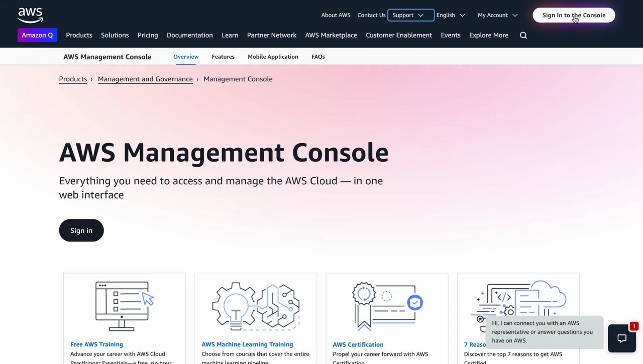Open the search magnifier icon
The image size is (643, 364).
pos(523,35)
